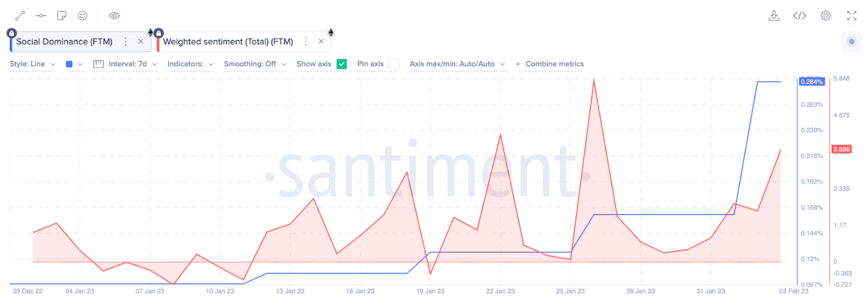
Task: Open chart settings gear
Action: [x=826, y=16]
